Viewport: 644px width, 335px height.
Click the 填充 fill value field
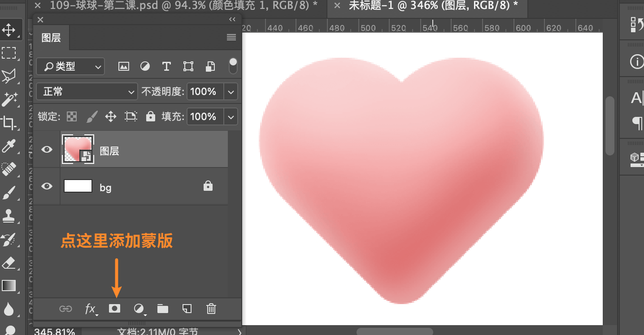[203, 117]
